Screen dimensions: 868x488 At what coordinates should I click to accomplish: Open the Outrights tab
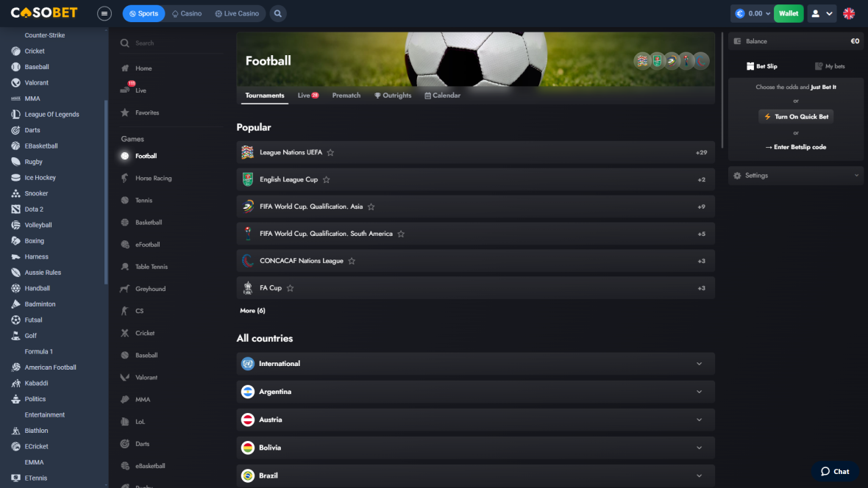(x=393, y=95)
